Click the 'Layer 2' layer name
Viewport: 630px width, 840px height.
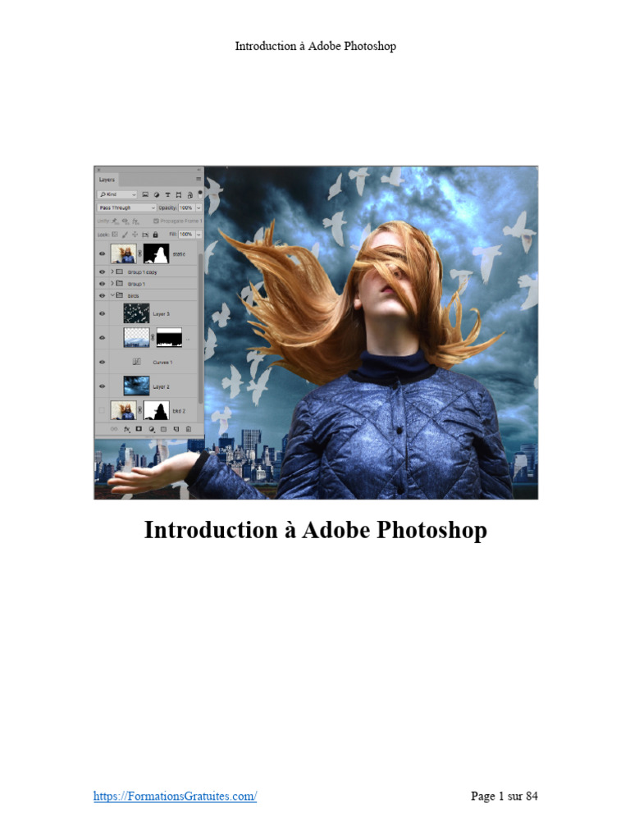pos(162,387)
